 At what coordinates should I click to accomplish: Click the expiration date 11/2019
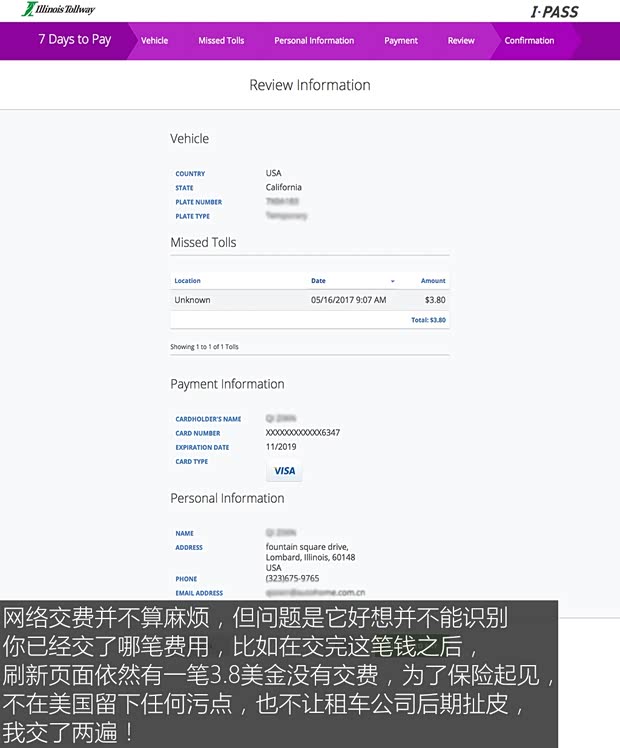(x=281, y=447)
